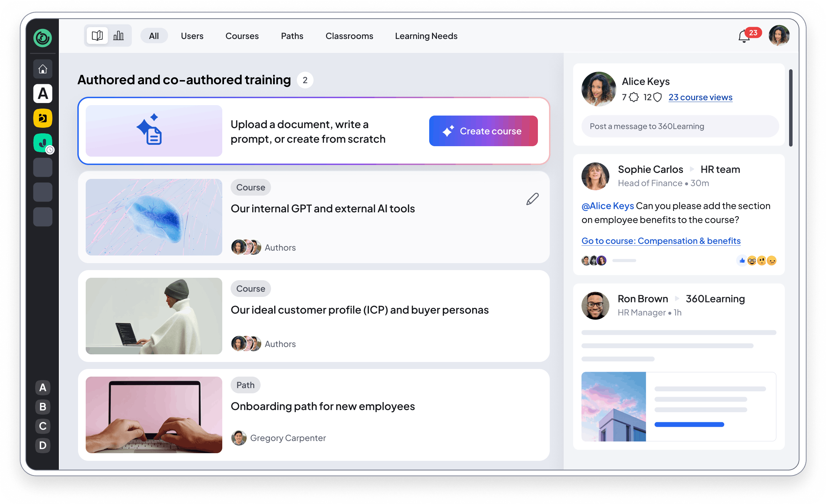Follow the Compensation & benefits course link

pos(661,241)
